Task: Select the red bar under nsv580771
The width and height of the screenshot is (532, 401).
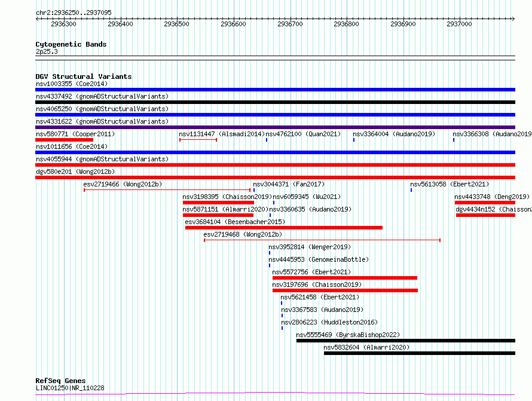Action: 64,140
